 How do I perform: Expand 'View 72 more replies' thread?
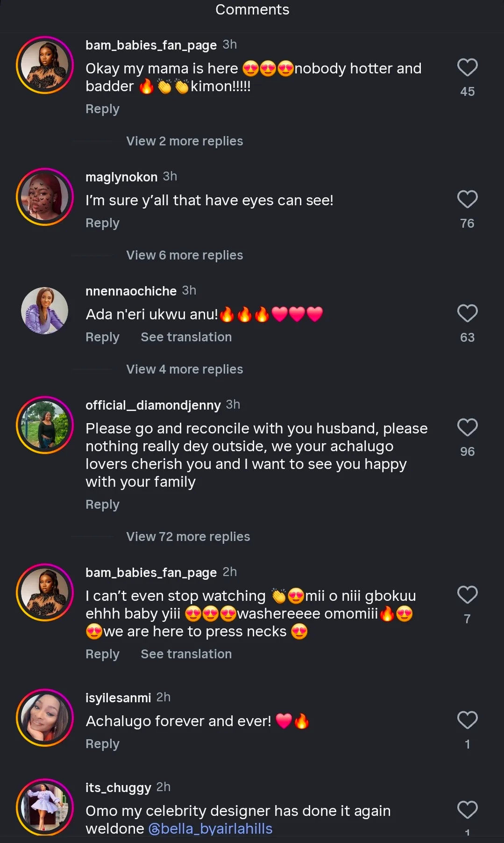click(188, 537)
